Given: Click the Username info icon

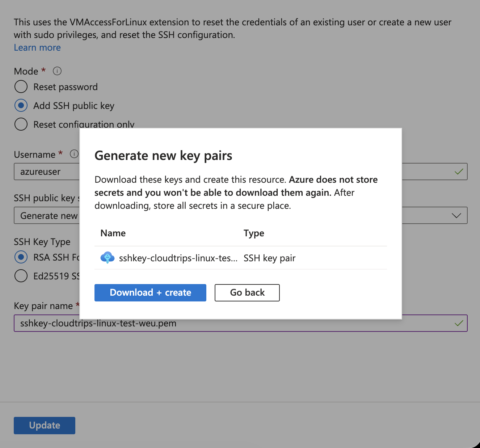Looking at the screenshot, I should pos(74,154).
